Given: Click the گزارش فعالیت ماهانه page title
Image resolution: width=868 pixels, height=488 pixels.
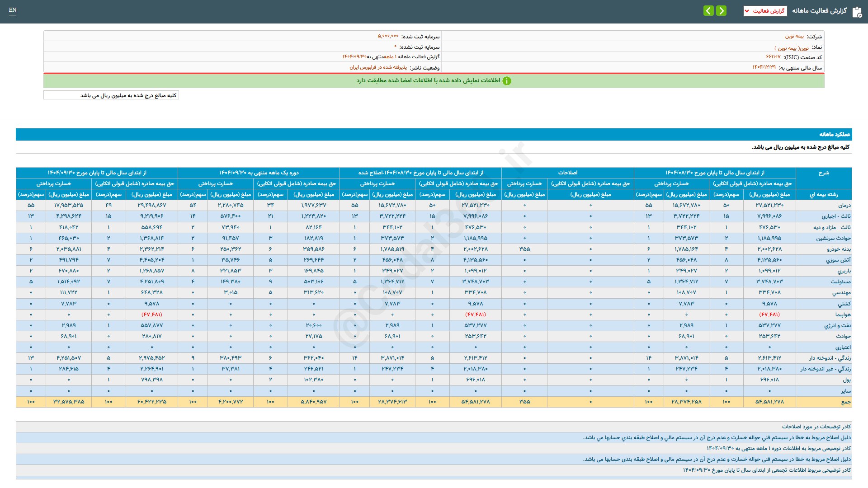Looking at the screenshot, I should [x=819, y=11].
